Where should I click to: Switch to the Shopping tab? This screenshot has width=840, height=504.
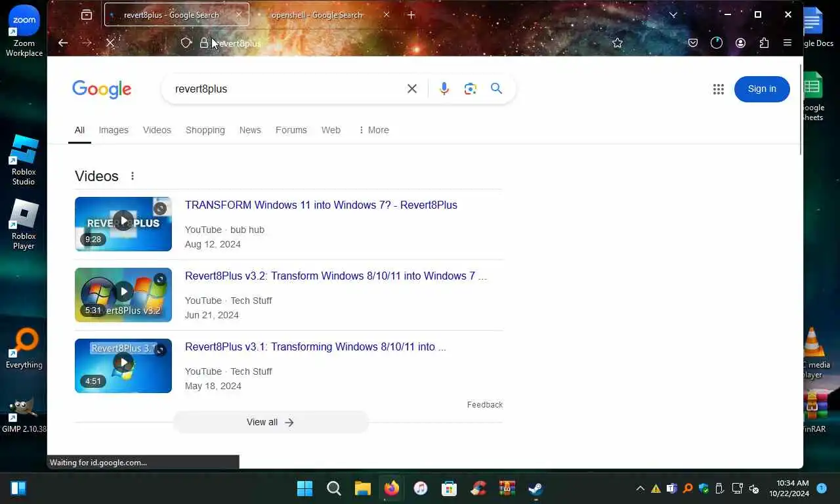tap(205, 130)
